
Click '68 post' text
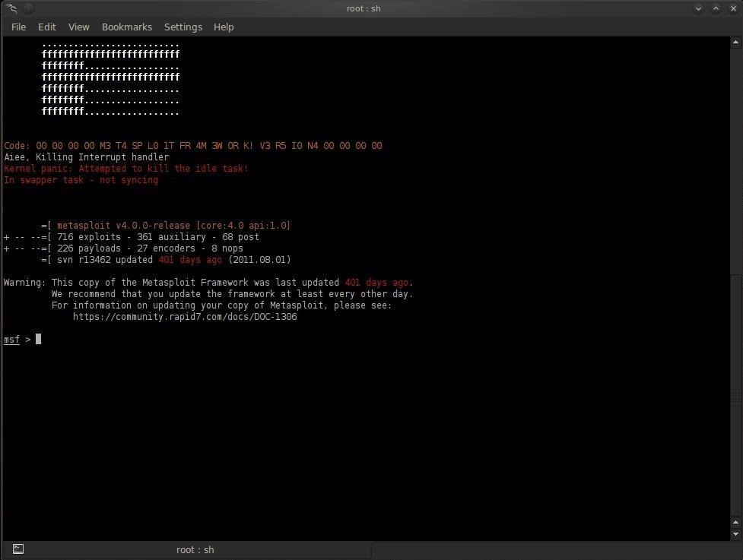pyautogui.click(x=241, y=237)
